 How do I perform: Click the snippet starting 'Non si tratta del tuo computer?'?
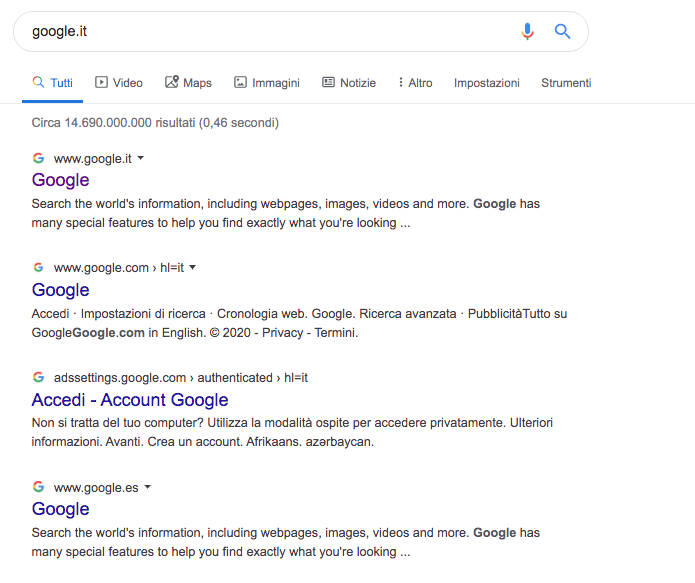point(292,432)
